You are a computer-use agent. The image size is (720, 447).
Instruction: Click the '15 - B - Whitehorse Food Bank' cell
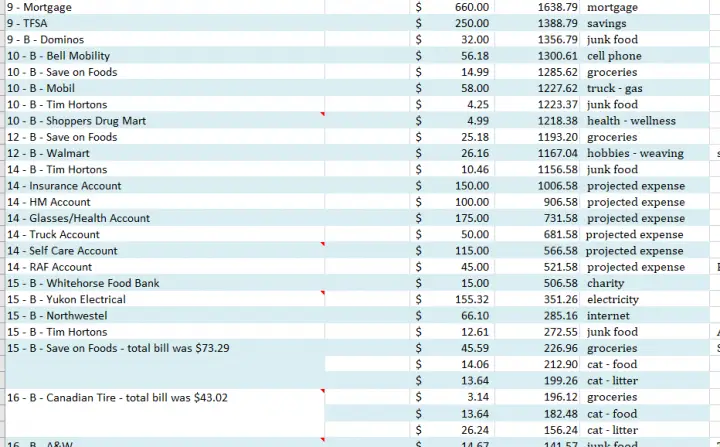pos(165,283)
